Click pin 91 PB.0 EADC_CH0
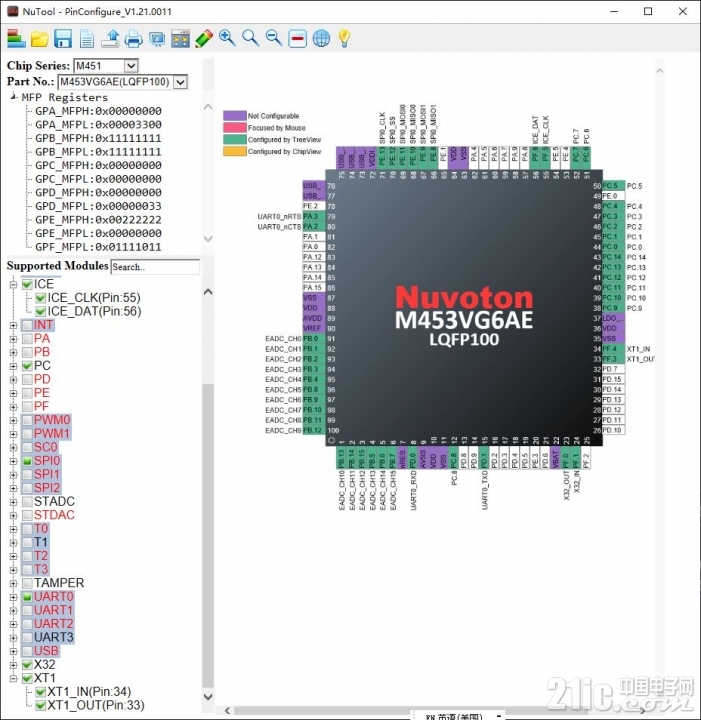This screenshot has width=701, height=720. tap(314, 339)
